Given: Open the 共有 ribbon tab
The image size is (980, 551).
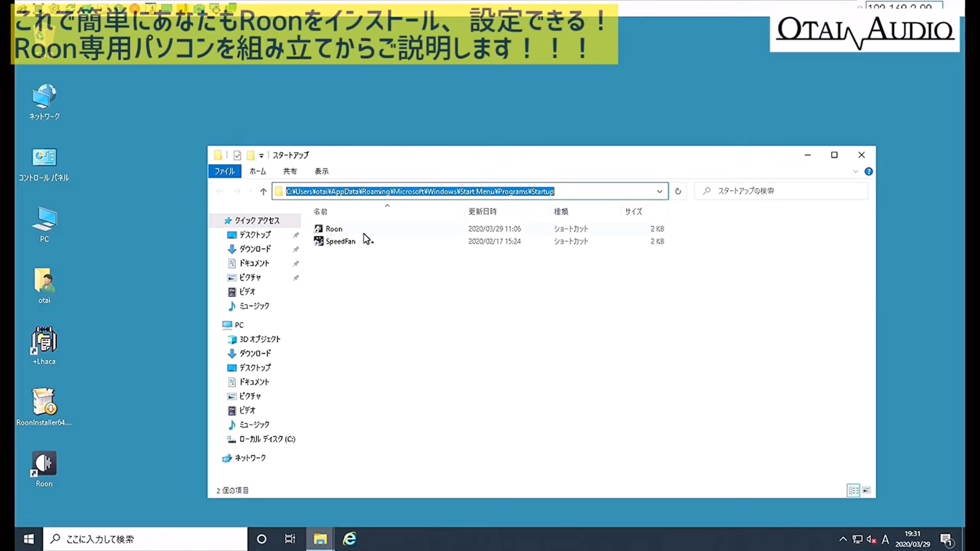Looking at the screenshot, I should click(290, 171).
